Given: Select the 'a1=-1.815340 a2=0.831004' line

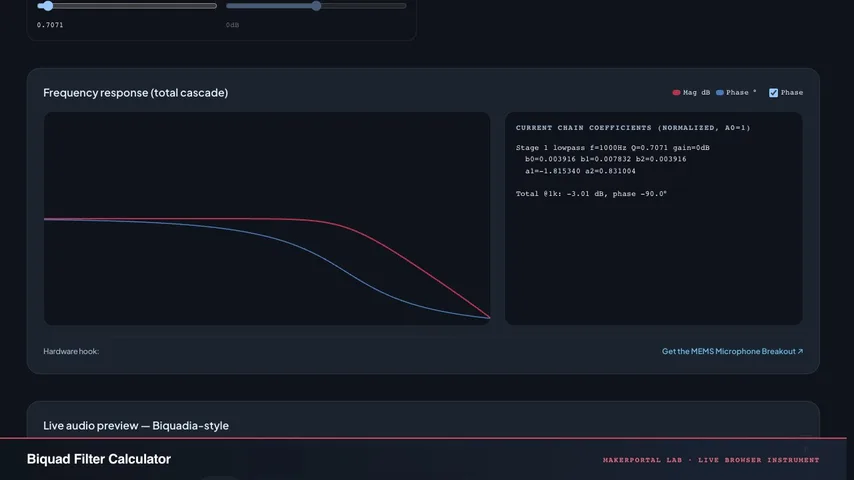Looking at the screenshot, I should 580,171.
